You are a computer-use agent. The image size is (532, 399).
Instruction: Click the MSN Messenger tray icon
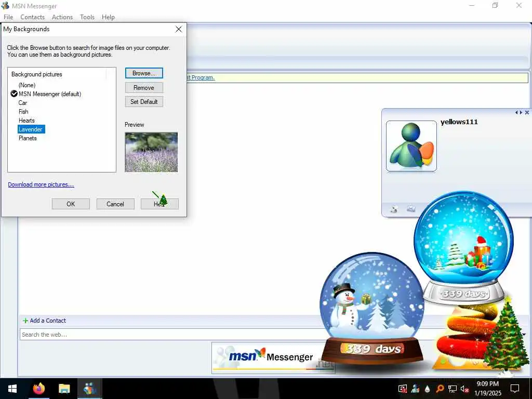coord(415,389)
